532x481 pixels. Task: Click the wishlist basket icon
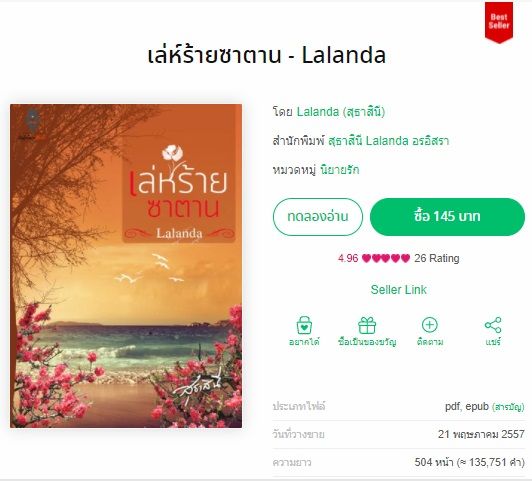pyautogui.click(x=304, y=325)
